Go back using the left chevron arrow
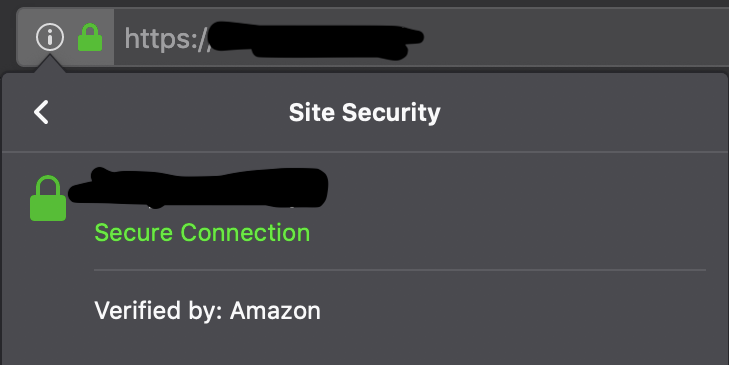Screen dimensions: 729x365 [41, 112]
